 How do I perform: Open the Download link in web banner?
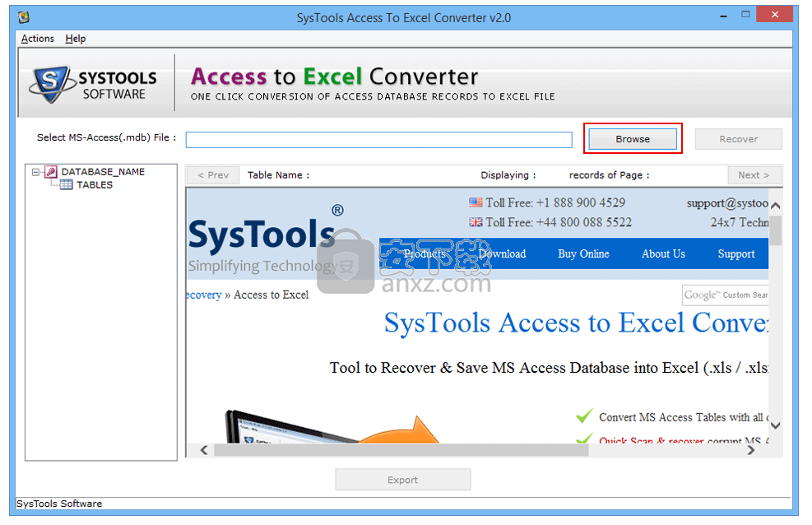tap(502, 253)
